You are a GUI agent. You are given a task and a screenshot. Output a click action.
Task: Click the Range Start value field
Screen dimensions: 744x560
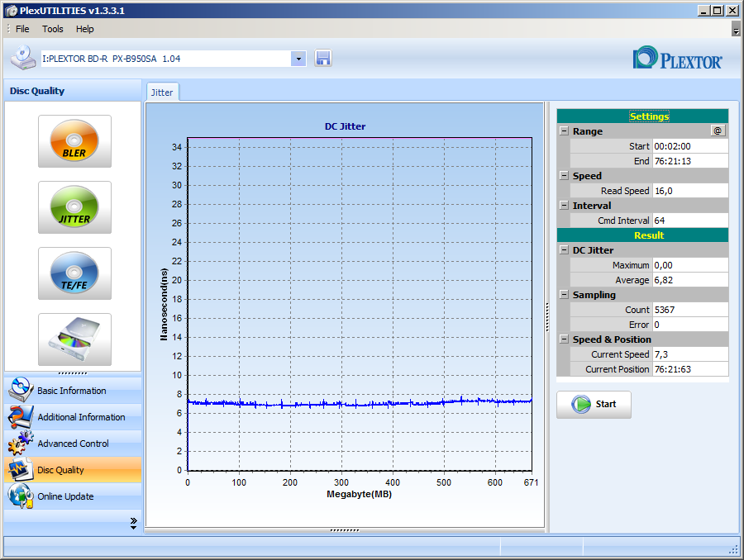[x=690, y=146]
